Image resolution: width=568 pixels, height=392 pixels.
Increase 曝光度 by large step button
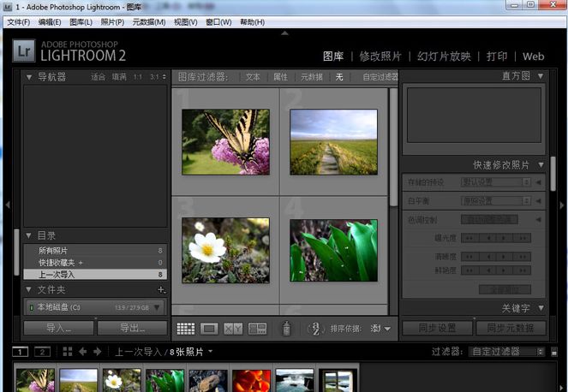(x=523, y=238)
